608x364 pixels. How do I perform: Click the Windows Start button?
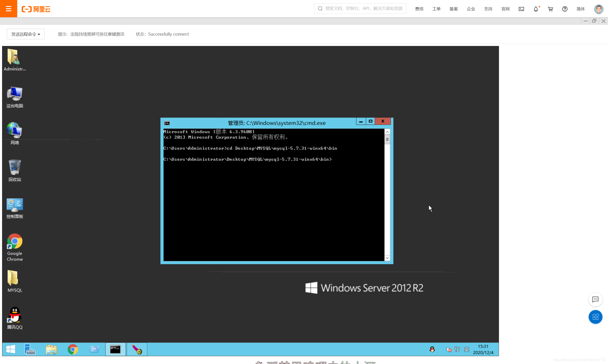coord(11,349)
